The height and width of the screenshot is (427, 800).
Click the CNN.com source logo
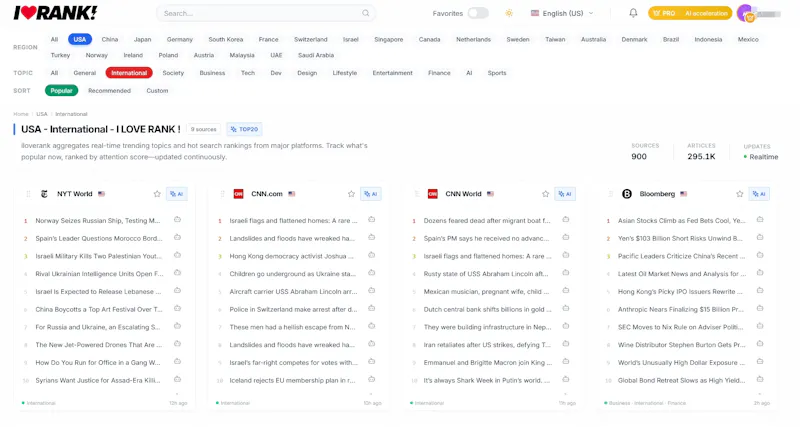238,194
